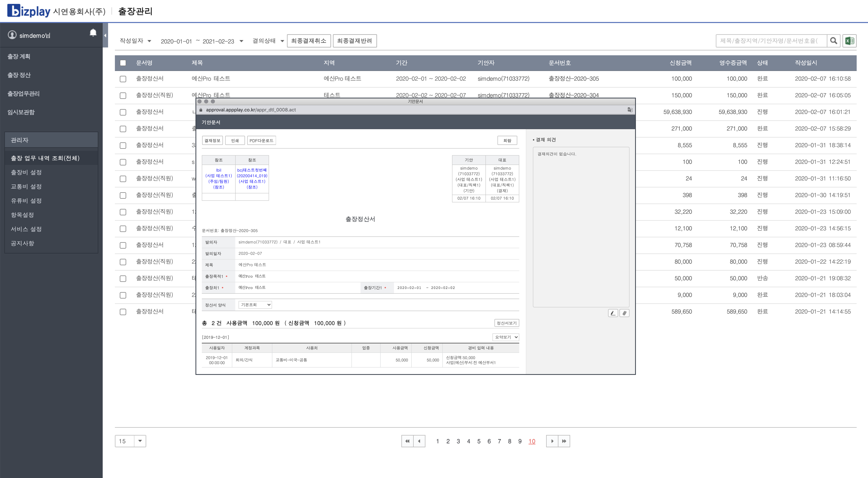Click the search input field
The image size is (868, 478).
point(772,41)
